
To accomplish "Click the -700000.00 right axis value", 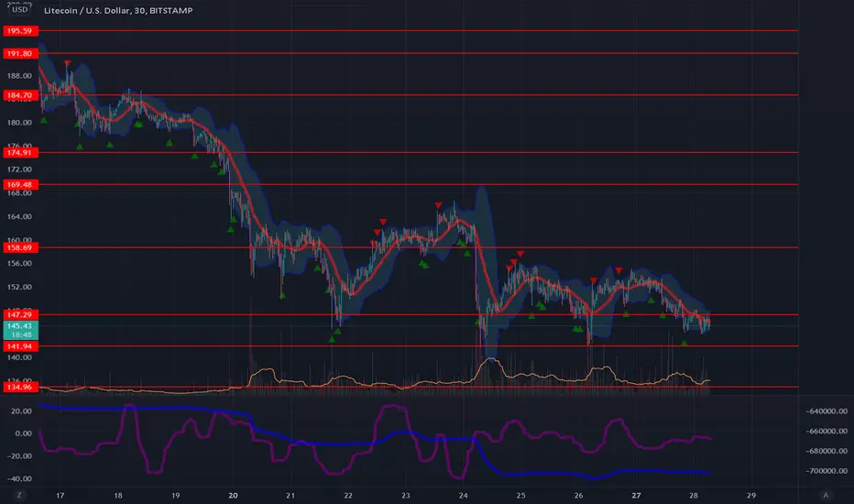I will click(x=827, y=471).
